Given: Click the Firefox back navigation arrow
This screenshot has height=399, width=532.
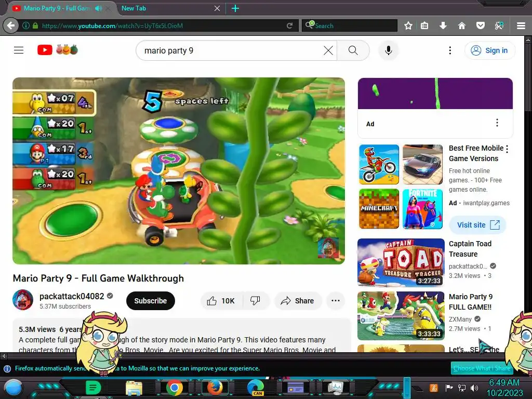Looking at the screenshot, I should tap(11, 25).
